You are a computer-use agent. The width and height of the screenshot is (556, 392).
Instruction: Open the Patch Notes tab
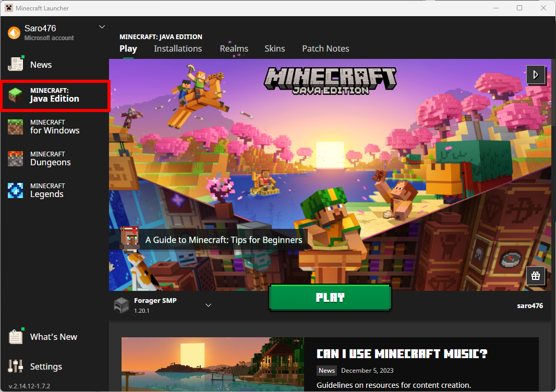point(325,48)
